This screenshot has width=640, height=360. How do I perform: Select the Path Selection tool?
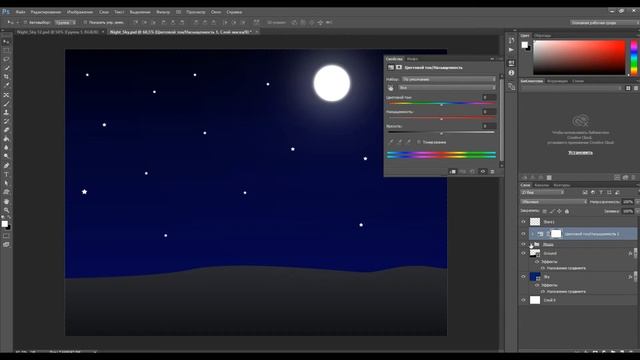(6, 183)
